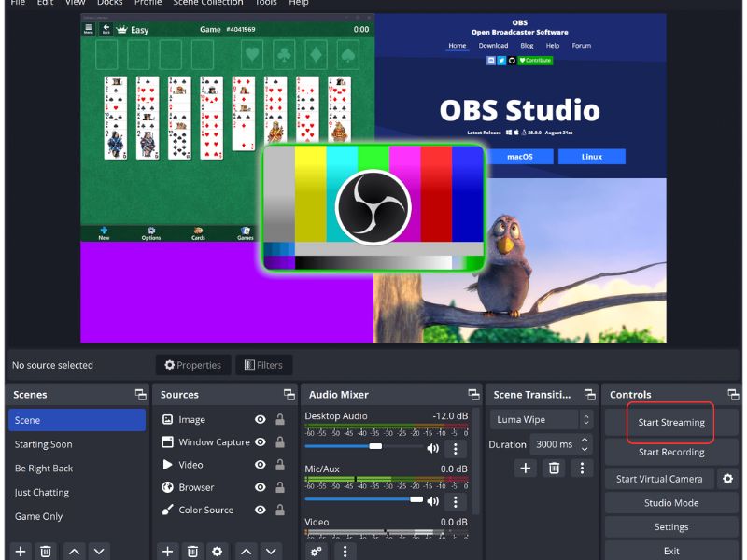The height and width of the screenshot is (560, 747).
Task: Open source properties gear in Sources toolbar
Action: pyautogui.click(x=217, y=552)
